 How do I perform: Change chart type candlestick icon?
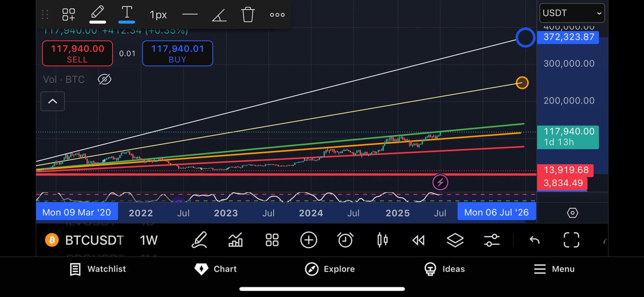click(x=382, y=240)
